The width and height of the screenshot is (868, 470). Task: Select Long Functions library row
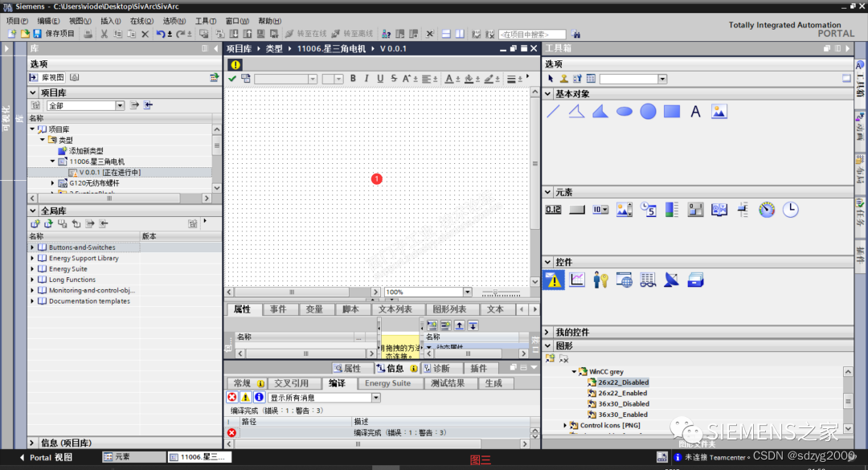(125, 280)
